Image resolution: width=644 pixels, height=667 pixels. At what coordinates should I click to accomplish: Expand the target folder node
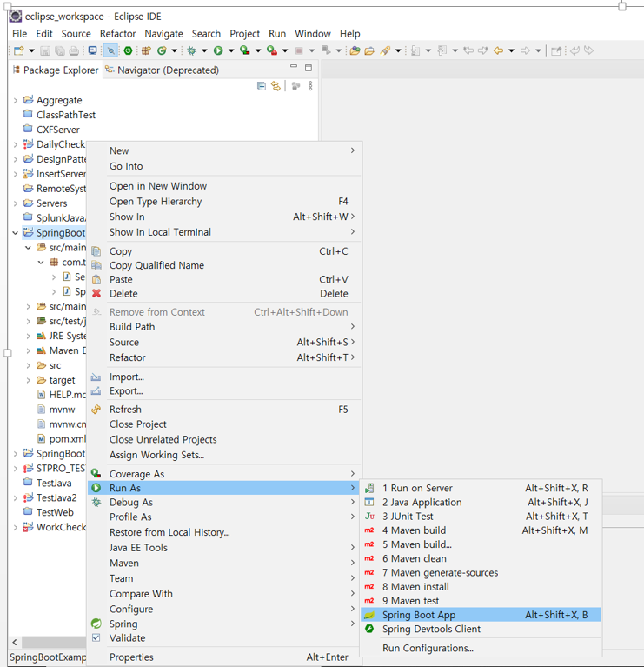(28, 380)
